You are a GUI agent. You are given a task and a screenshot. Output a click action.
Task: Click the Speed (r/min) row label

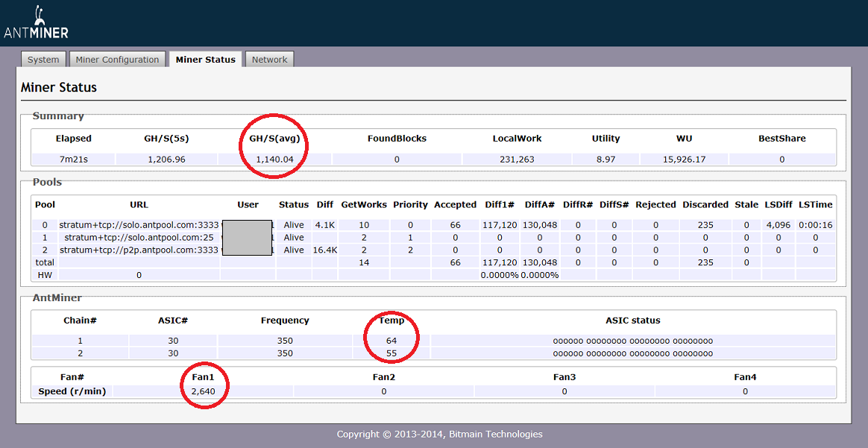tap(72, 391)
